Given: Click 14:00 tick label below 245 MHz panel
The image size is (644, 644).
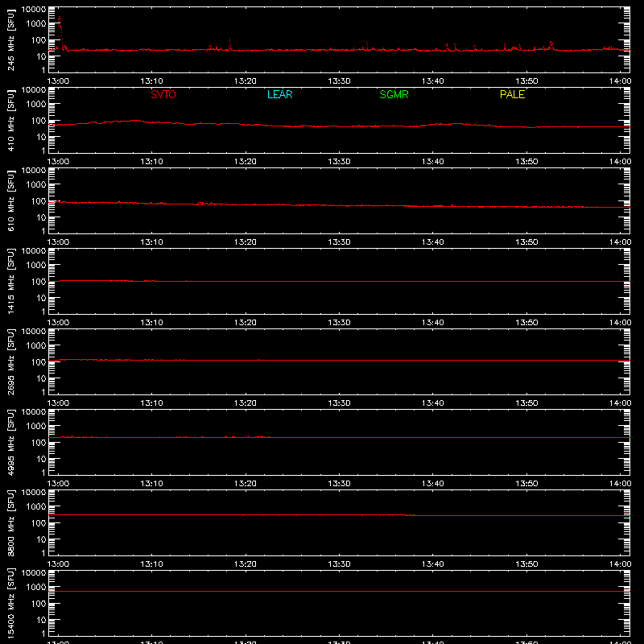Looking at the screenshot, I should click(620, 81).
